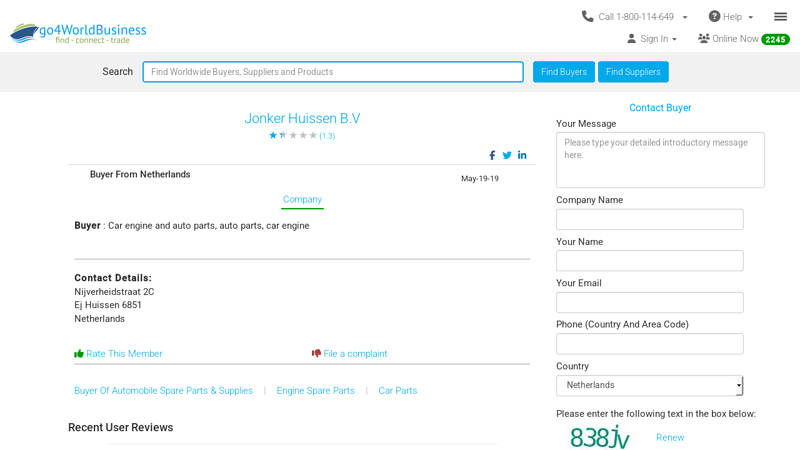The height and width of the screenshot is (450, 800).
Task: Click the Recent User Reviews heading
Action: [120, 428]
